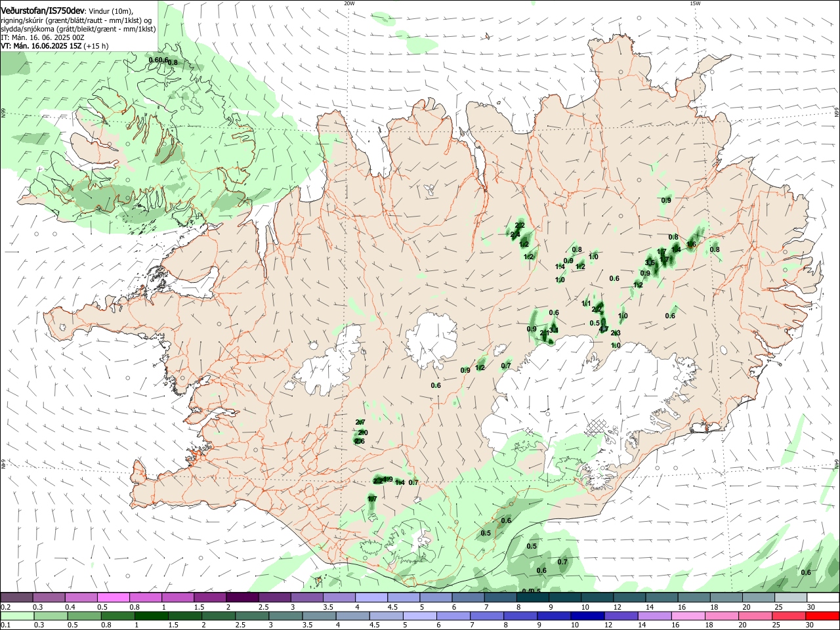Viewport: 840px width, 630px height.
Task: Click the bottom-row pale green swatch between 0.1 and 0.3
Action: click(x=18, y=616)
